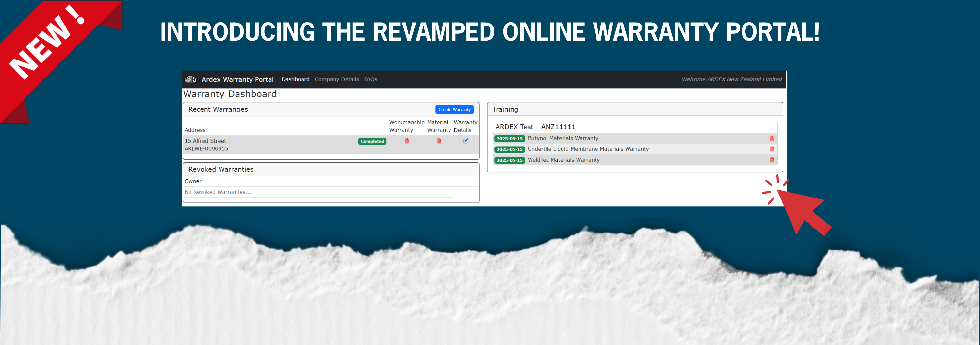Open the material warranty PDF for 15 Alfred Street

pos(439,141)
